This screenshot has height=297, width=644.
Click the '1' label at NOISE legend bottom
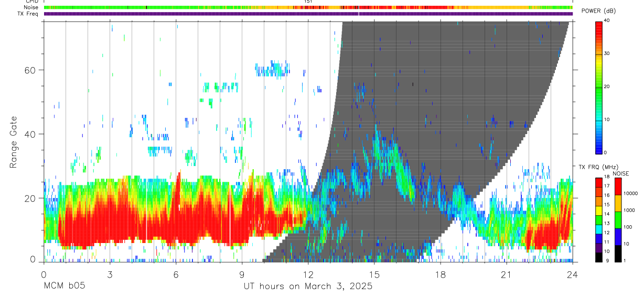[x=625, y=261]
